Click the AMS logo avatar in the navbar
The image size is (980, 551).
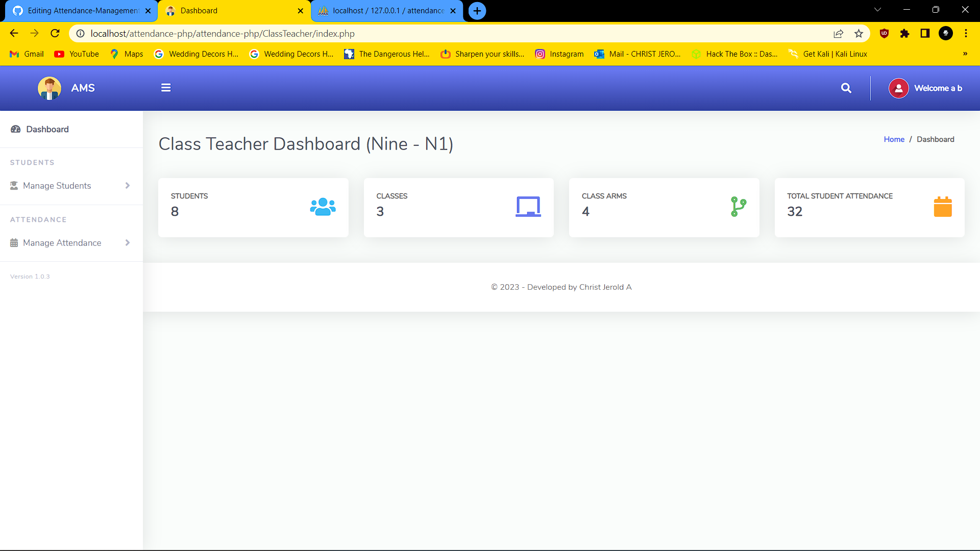[50, 88]
